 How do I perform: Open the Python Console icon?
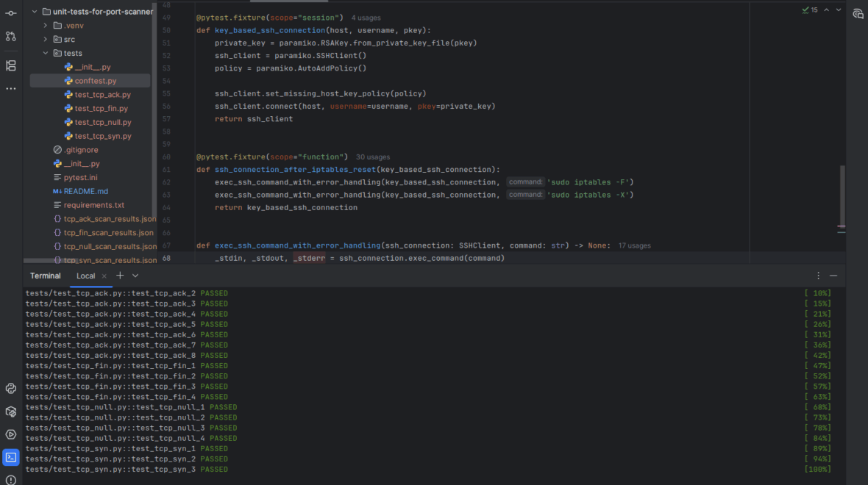[10, 389]
